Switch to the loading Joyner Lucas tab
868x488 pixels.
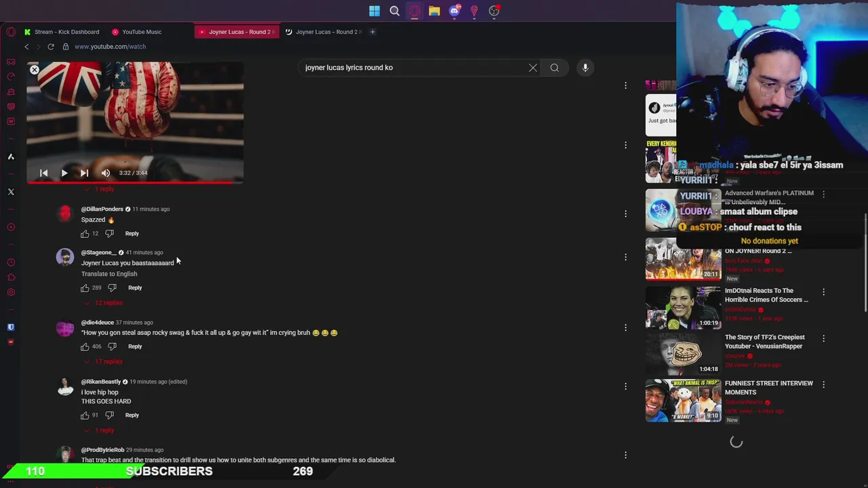(x=324, y=32)
